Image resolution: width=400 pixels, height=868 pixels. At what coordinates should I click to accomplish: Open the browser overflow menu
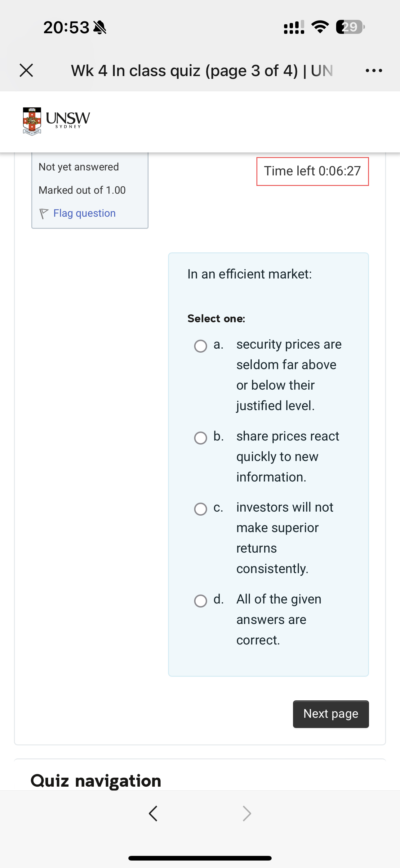[x=374, y=70]
